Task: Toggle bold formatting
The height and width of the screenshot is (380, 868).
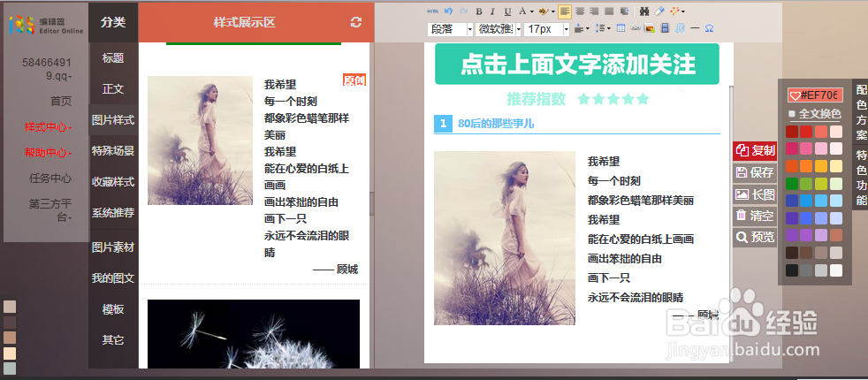Action: point(479,11)
